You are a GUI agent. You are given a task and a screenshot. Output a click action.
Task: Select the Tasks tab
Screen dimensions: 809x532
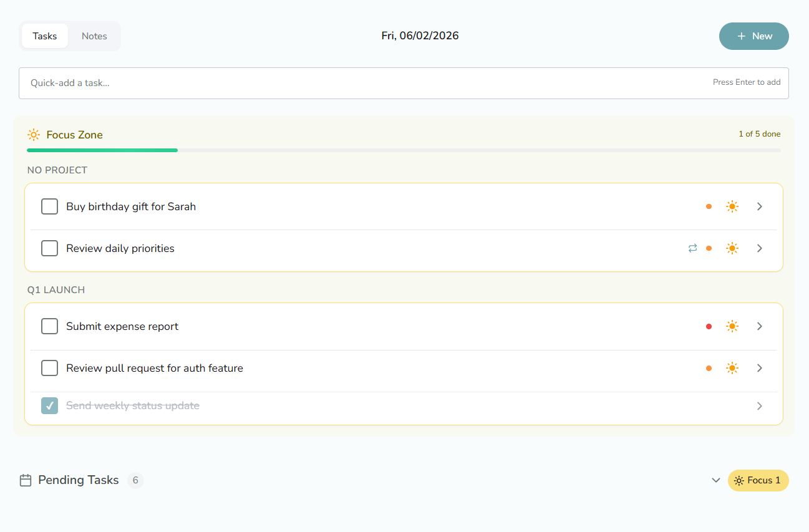[x=44, y=36]
